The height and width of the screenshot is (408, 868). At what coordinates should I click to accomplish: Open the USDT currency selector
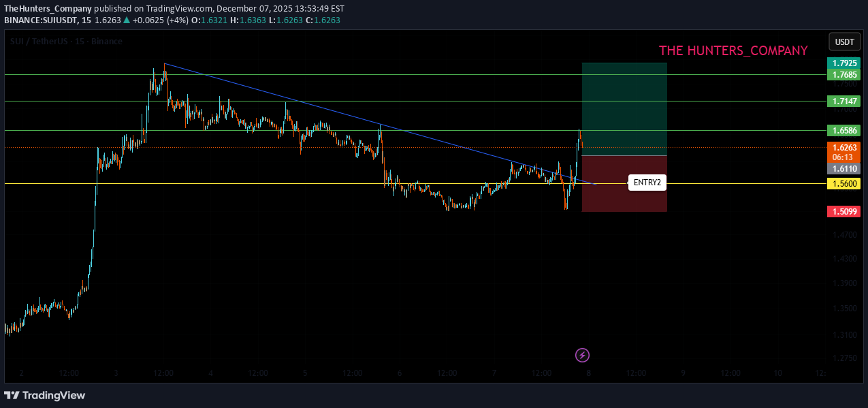[844, 42]
